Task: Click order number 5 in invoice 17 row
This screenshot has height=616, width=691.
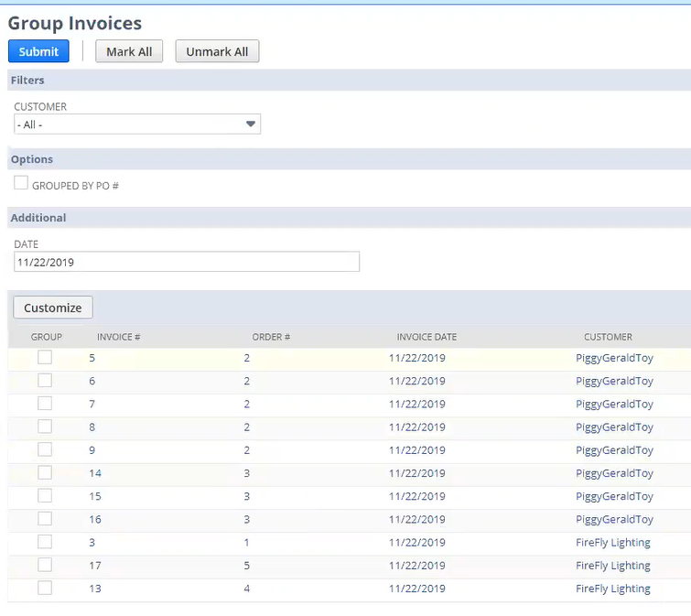Action: (x=247, y=566)
